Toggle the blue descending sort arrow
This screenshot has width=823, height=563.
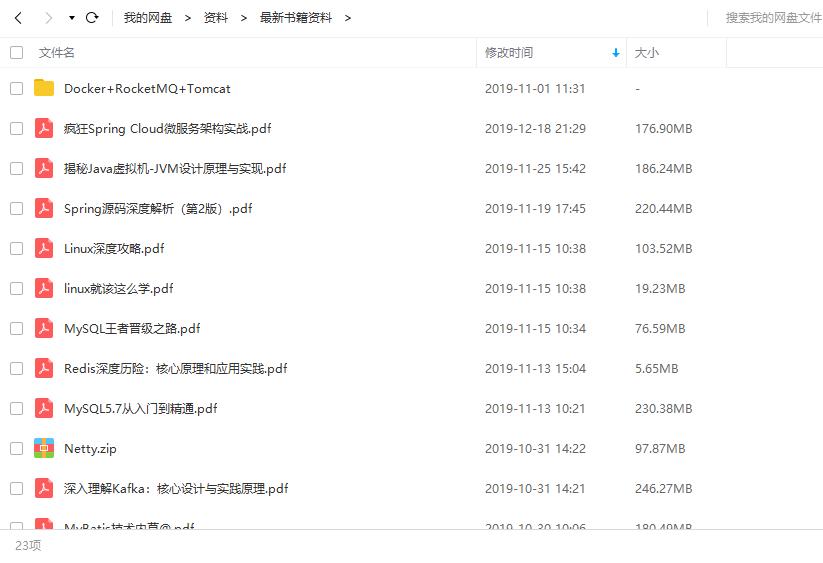pyautogui.click(x=616, y=52)
